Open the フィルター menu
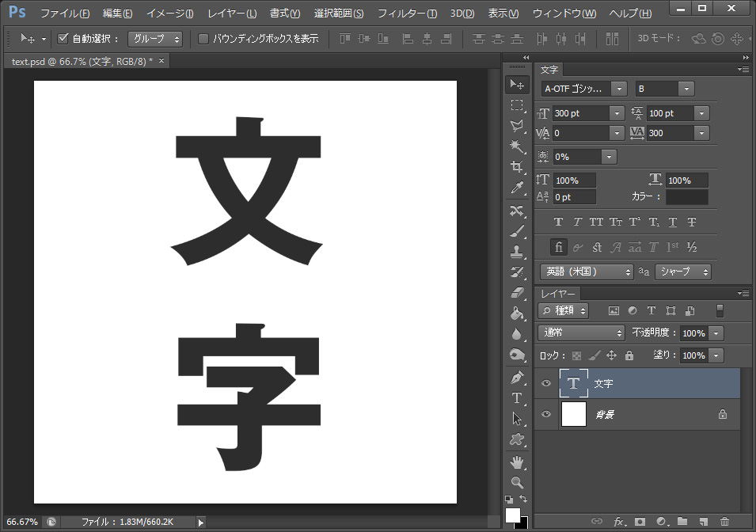This screenshot has height=532, width=756. pyautogui.click(x=408, y=13)
